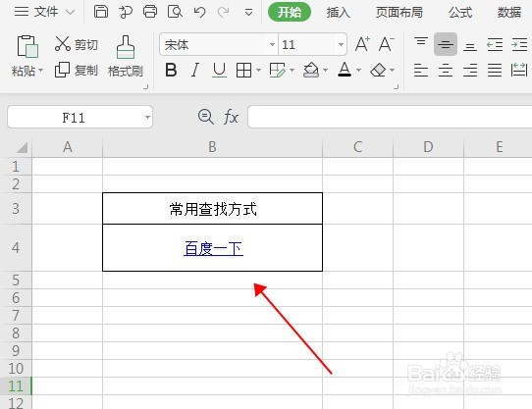Expand the clear eraser dropdown arrow
Screen dimensions: 532x409
coord(393,71)
